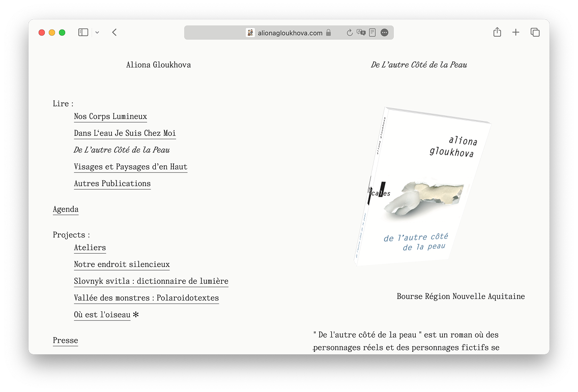Open Reader view from address bar
This screenshot has height=392, width=578.
pyautogui.click(x=372, y=33)
